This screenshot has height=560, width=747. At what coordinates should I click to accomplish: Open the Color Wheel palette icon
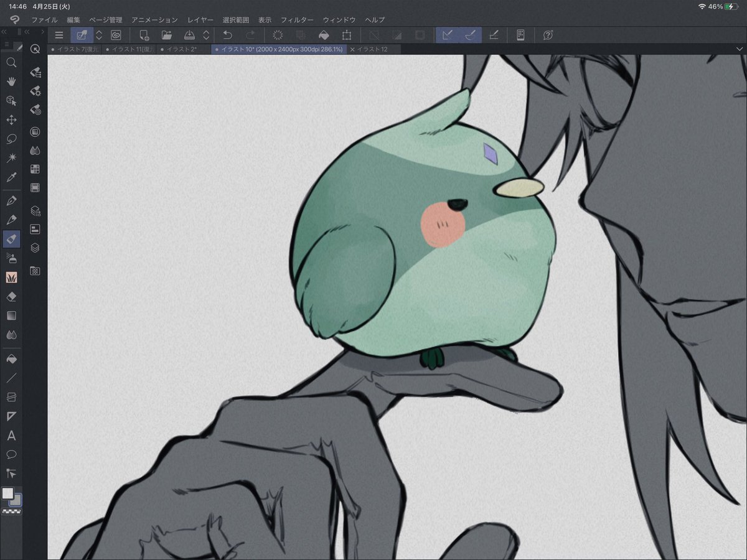tap(35, 132)
